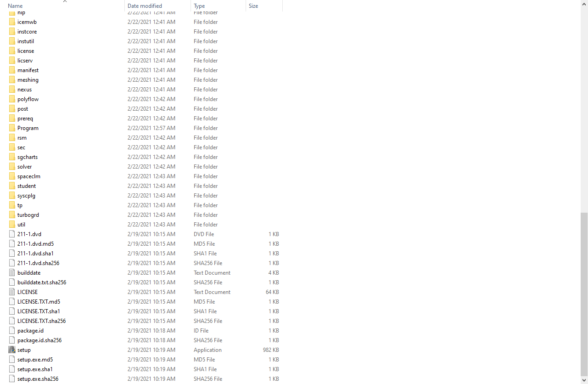Click the setup.exe.sha256 file icon

12,379
